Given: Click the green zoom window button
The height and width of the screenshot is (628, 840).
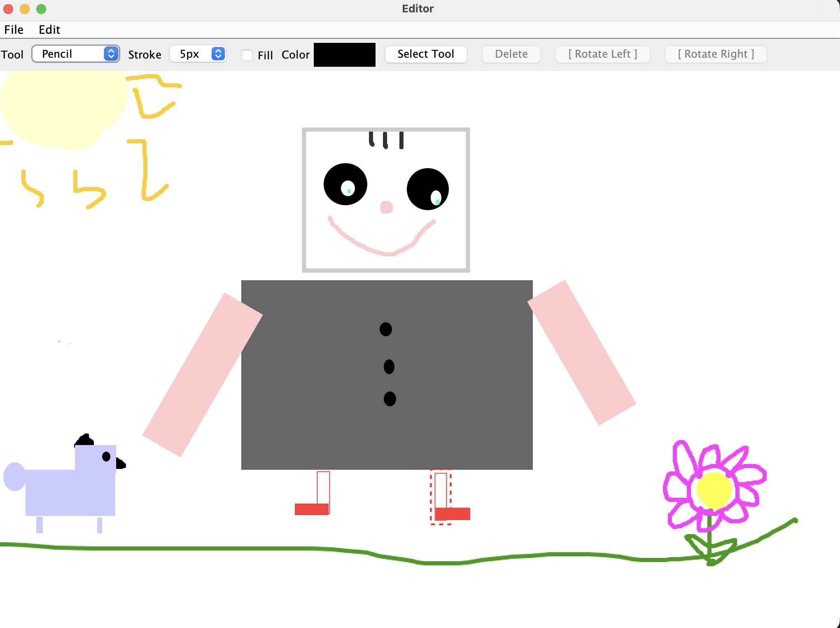Looking at the screenshot, I should (x=41, y=9).
